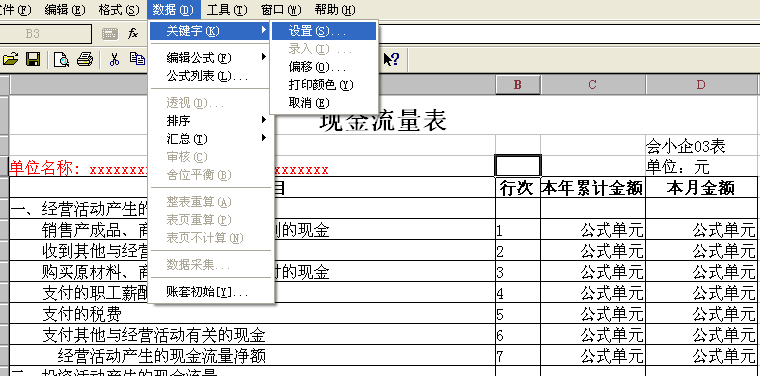The width and height of the screenshot is (760, 376).
Task: Choose 打印颜色(Y) in submenu
Action: point(324,85)
